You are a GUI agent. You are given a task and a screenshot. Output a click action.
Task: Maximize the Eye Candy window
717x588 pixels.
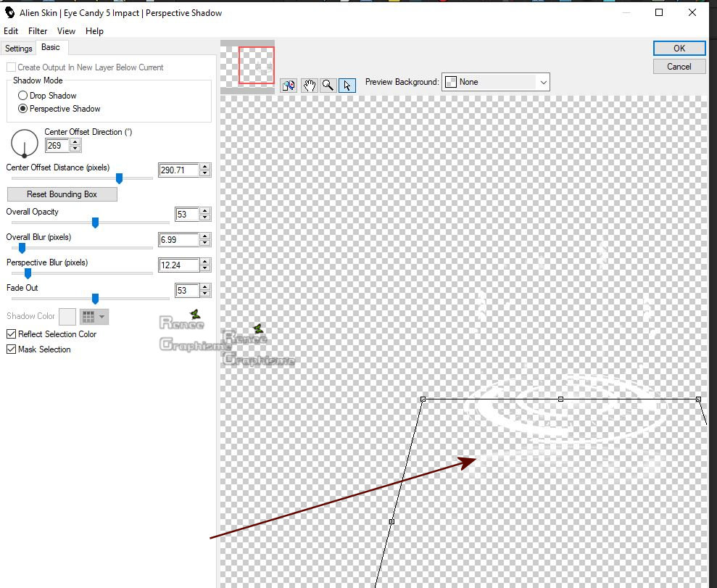click(659, 12)
